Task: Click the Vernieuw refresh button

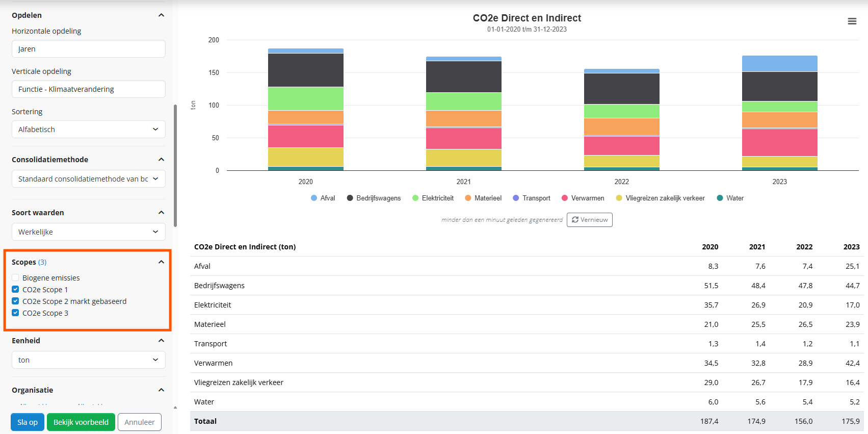Action: (x=589, y=220)
